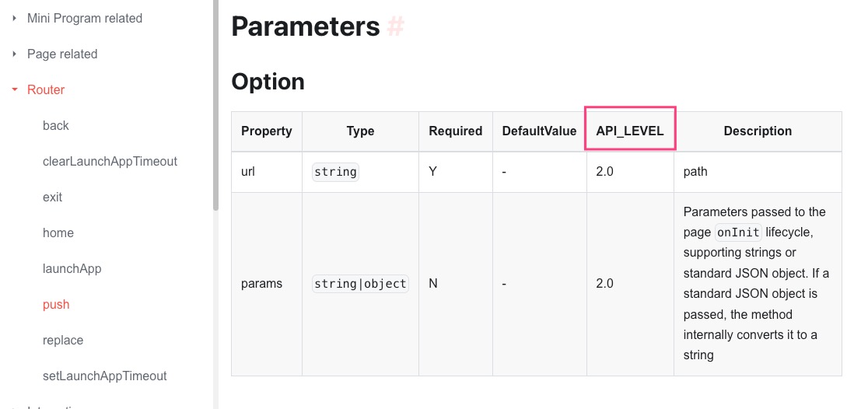Click the string|object type code

(x=360, y=284)
